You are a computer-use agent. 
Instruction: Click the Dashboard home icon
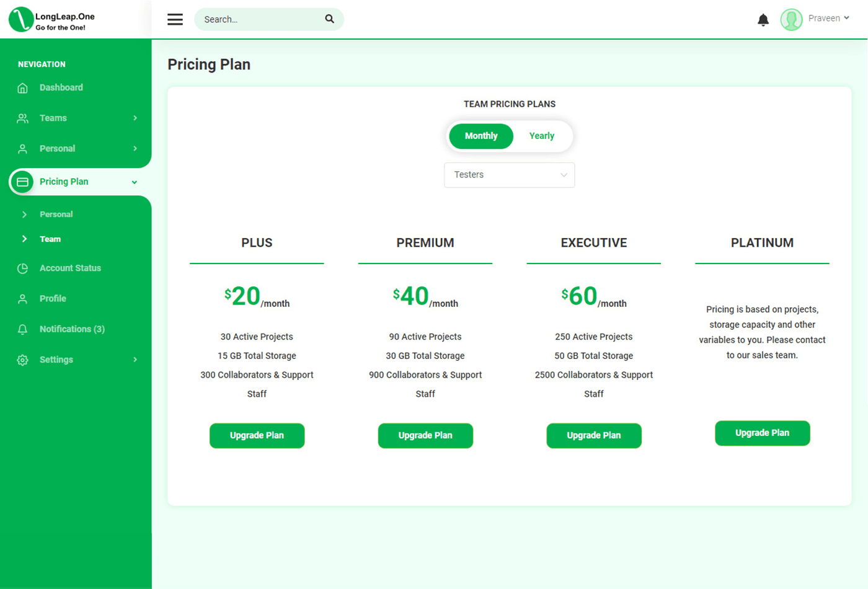coord(23,88)
